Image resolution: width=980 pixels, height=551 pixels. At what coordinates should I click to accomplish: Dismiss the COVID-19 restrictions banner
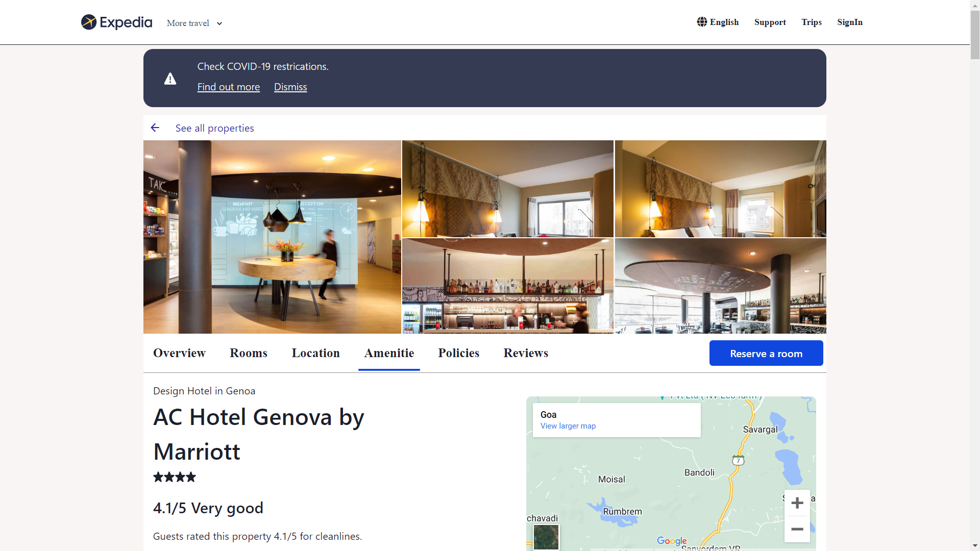tap(290, 87)
